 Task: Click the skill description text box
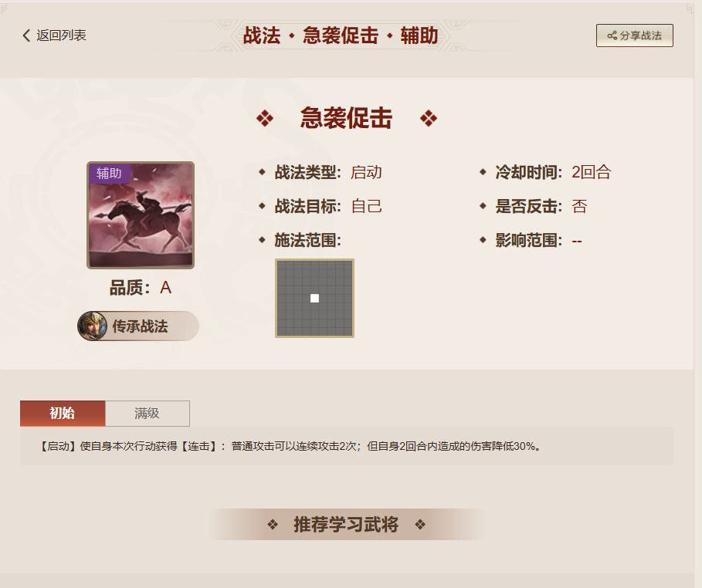point(347,446)
